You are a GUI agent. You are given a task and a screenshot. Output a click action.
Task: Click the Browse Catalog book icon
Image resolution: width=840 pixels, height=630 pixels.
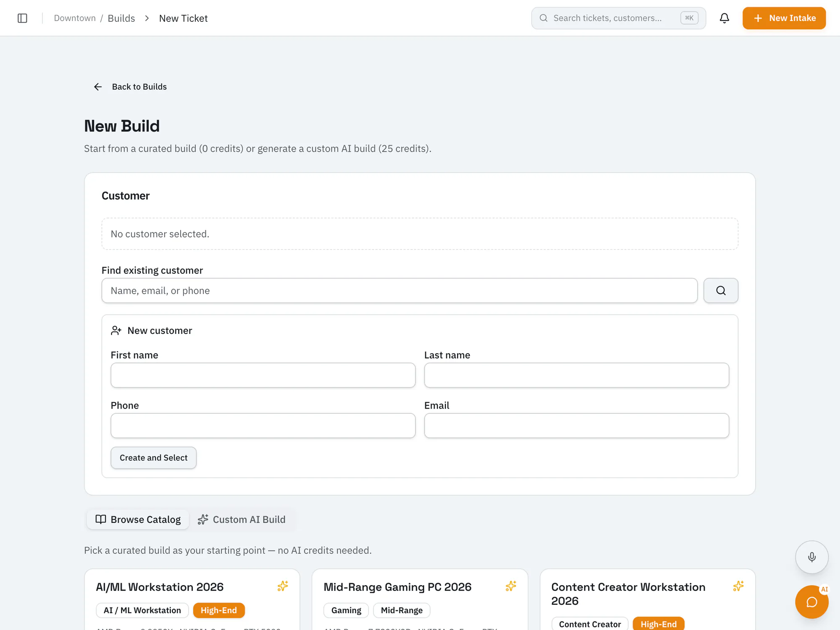pos(100,520)
